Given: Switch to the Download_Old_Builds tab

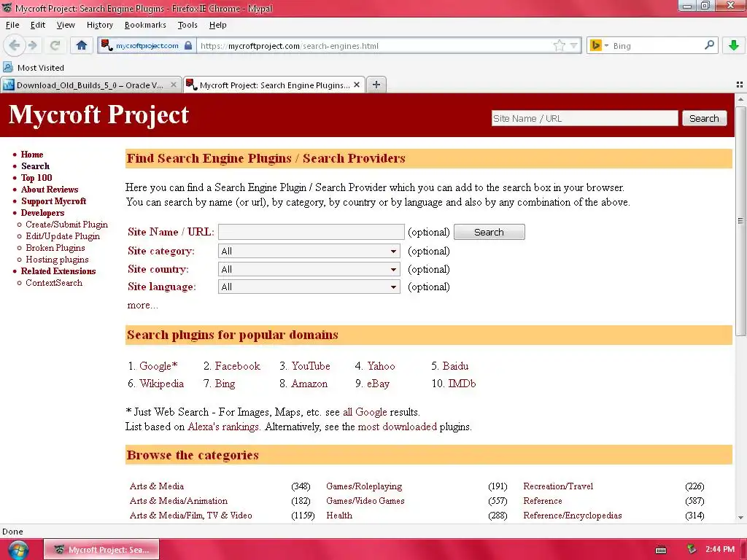Looking at the screenshot, I should (90, 85).
